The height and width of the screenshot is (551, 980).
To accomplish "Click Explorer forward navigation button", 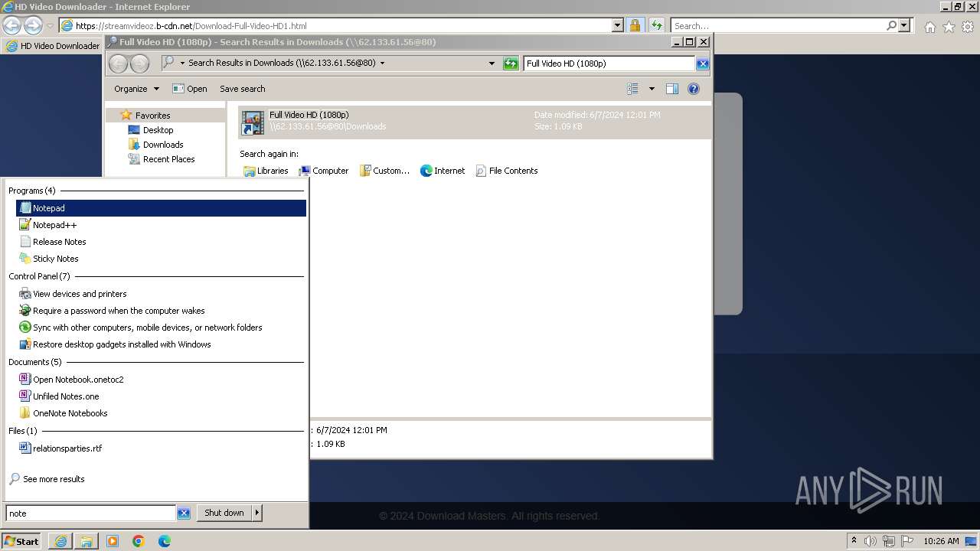I will pos(139,63).
